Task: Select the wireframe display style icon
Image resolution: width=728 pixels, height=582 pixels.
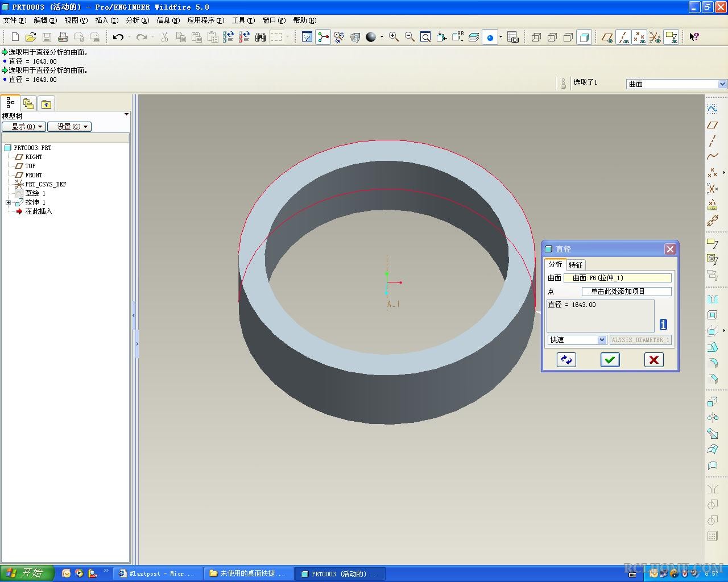Action: [536, 37]
